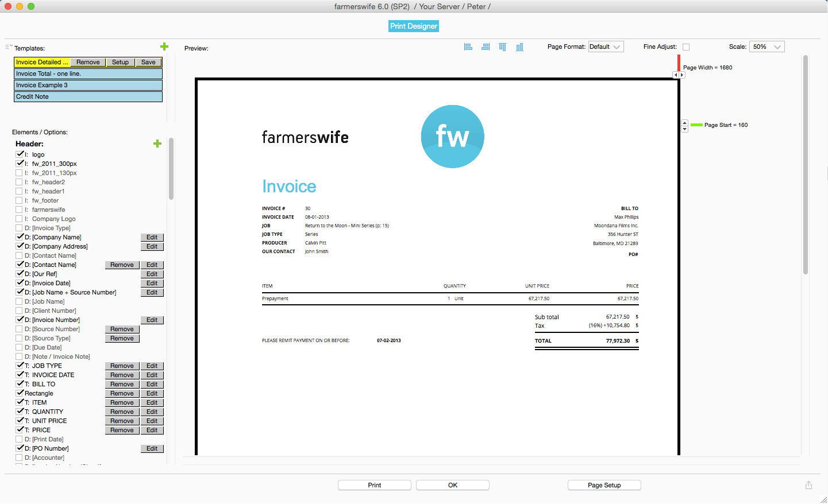
Task: Remove the [Source Number] element
Action: (122, 329)
